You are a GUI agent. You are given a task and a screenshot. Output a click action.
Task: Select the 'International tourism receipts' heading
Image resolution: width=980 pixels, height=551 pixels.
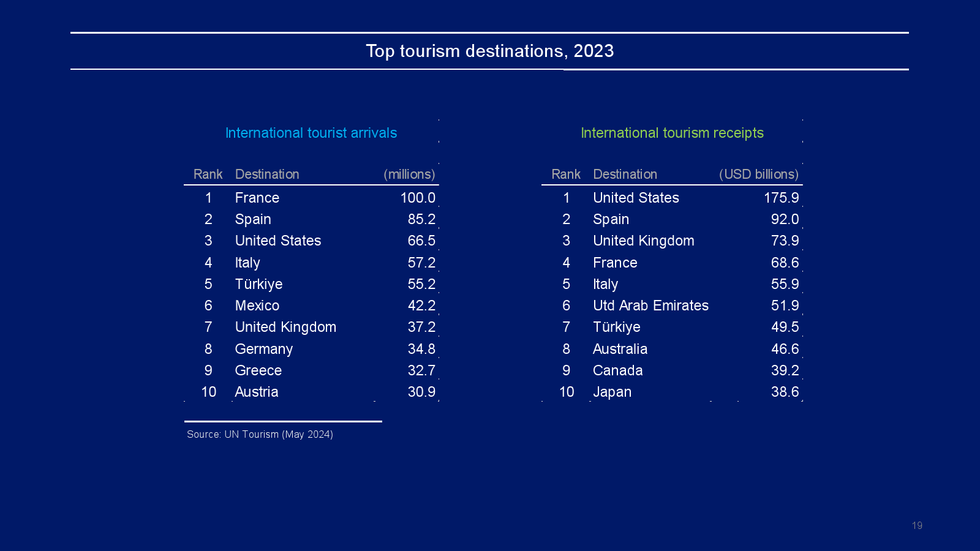[672, 133]
